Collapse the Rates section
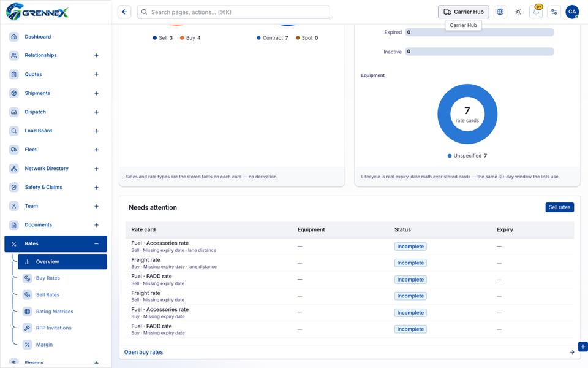 coord(96,243)
